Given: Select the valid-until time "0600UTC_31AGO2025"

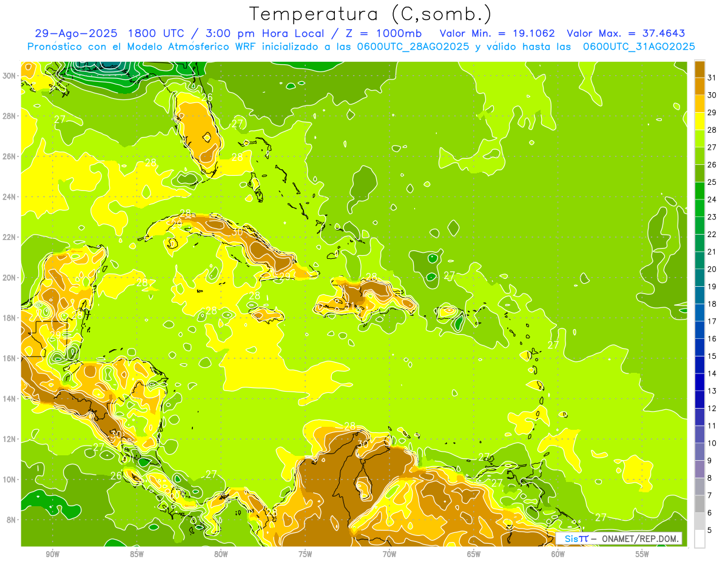Looking at the screenshot, I should (639, 47).
